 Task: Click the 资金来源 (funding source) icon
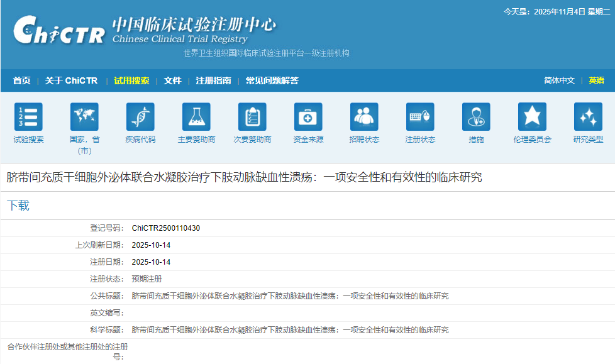(x=308, y=117)
